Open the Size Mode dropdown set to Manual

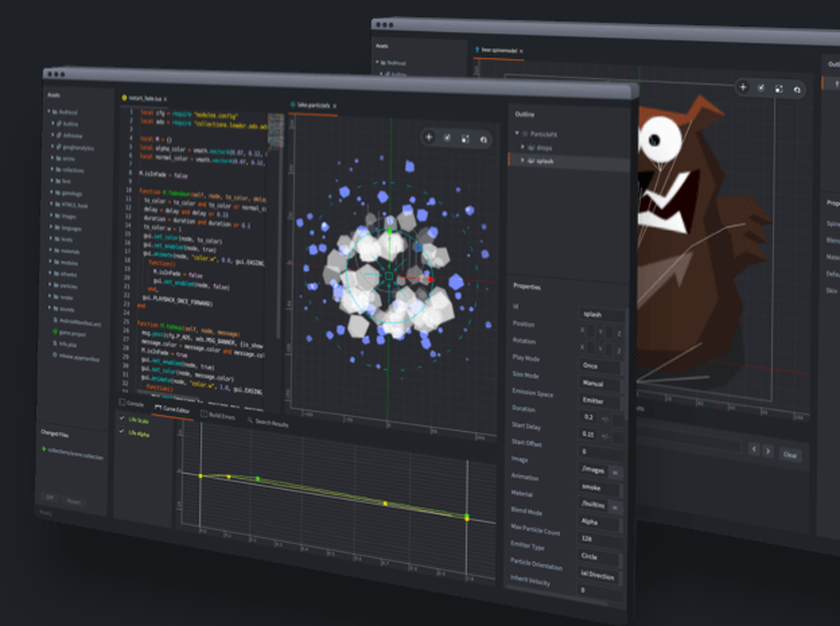pyautogui.click(x=601, y=384)
